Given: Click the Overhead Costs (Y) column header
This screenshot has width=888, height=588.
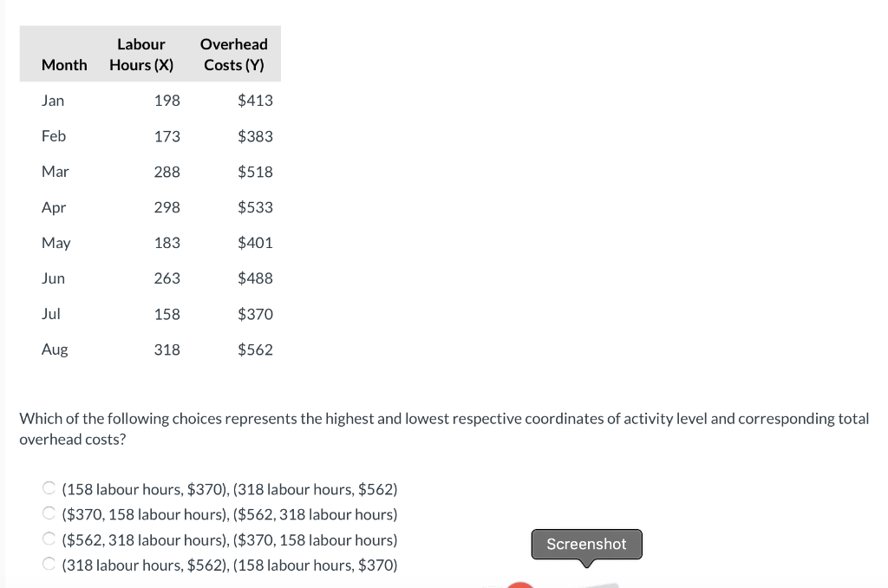Looking at the screenshot, I should pos(233,54).
